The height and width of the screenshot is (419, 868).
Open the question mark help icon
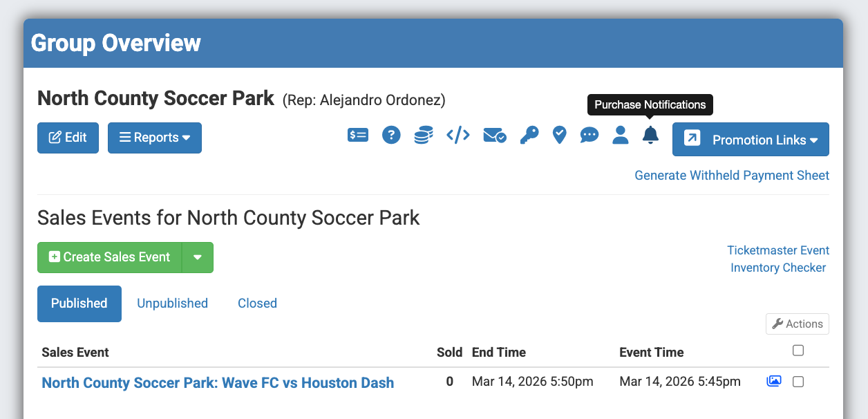coord(391,136)
